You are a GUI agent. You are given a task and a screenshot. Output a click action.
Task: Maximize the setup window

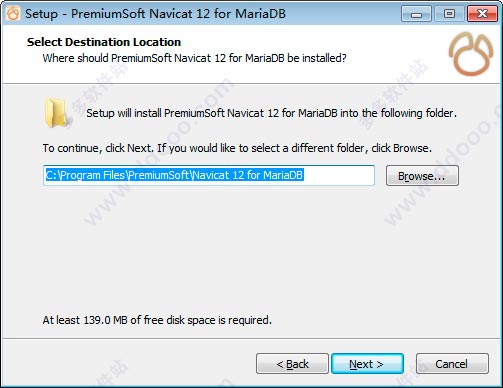(449, 14)
